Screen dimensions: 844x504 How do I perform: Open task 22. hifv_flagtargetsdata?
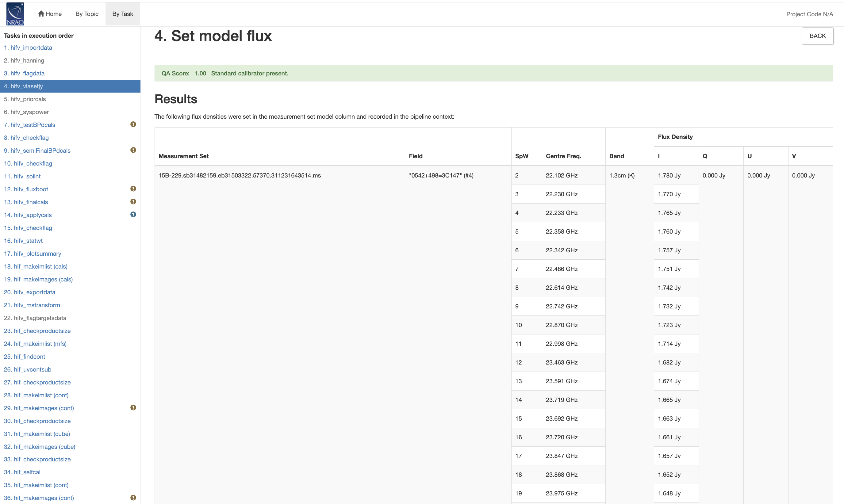pos(35,319)
